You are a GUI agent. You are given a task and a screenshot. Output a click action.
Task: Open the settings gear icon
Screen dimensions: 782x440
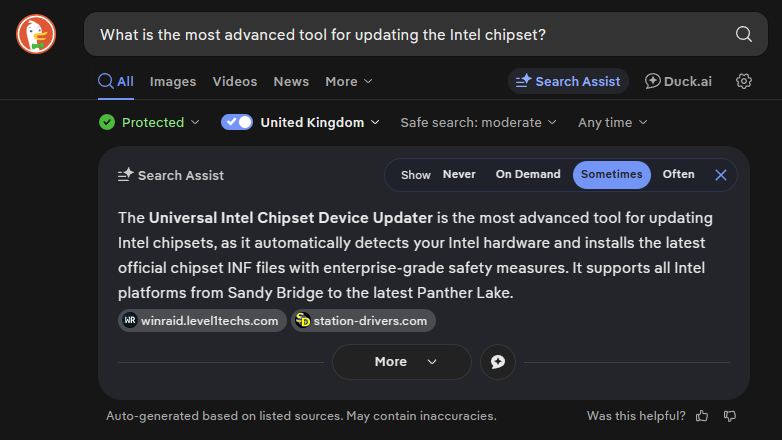(x=744, y=81)
